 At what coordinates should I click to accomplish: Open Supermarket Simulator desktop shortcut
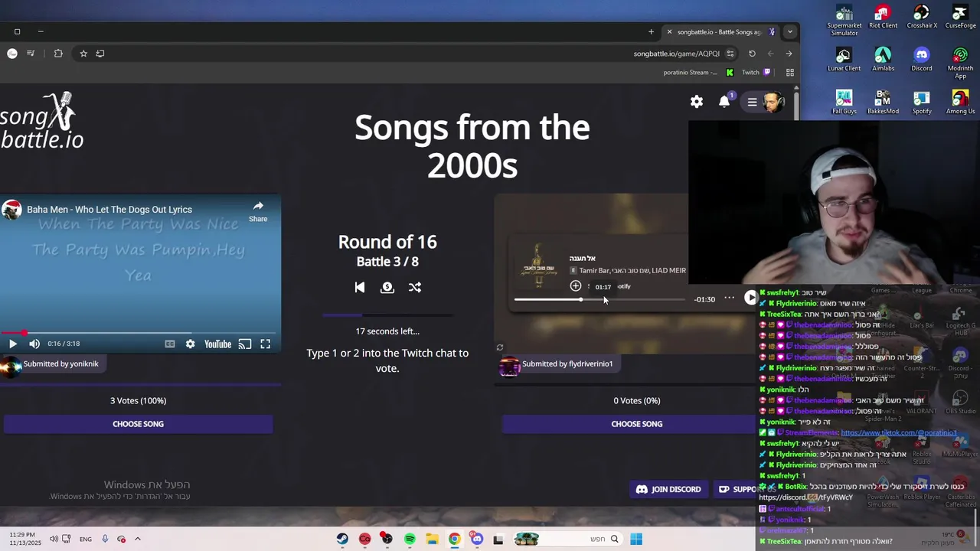[844, 21]
